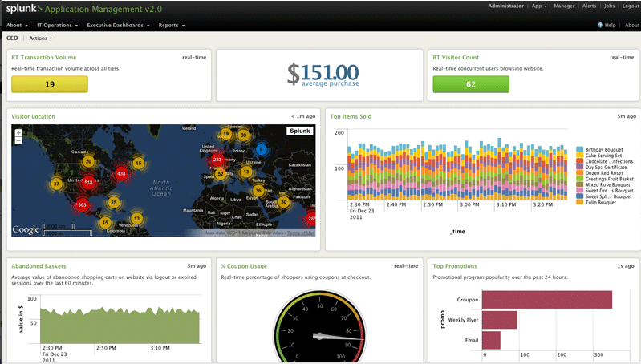This screenshot has height=364, width=641.
Task: Click the CEO dashboard label
Action: tap(12, 38)
